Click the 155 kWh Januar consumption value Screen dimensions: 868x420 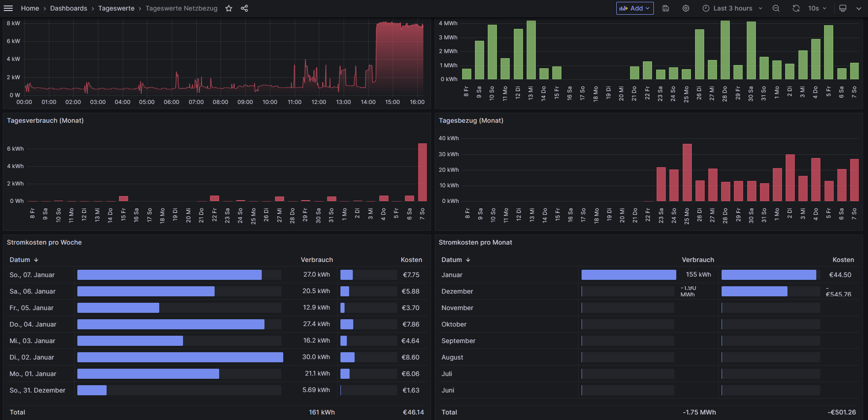[x=698, y=274]
